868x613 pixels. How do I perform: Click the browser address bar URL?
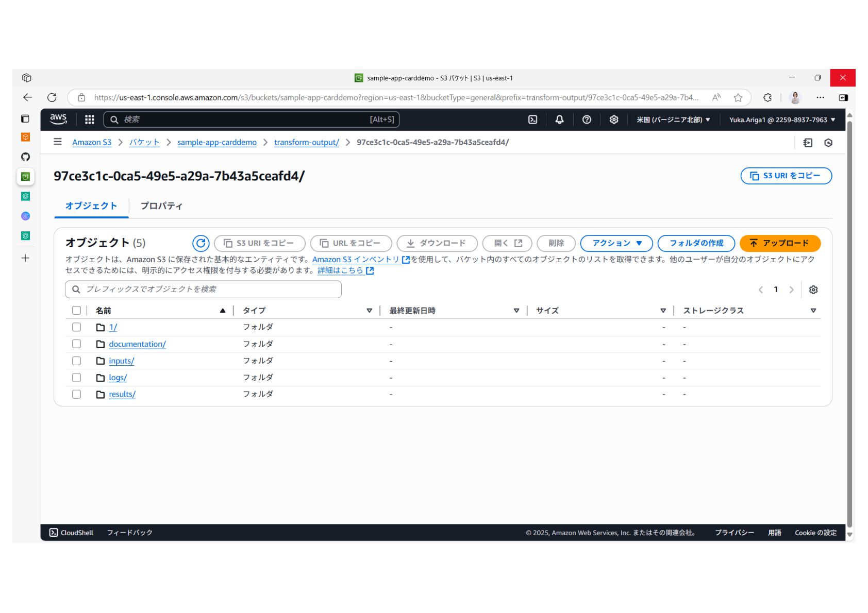coord(396,97)
